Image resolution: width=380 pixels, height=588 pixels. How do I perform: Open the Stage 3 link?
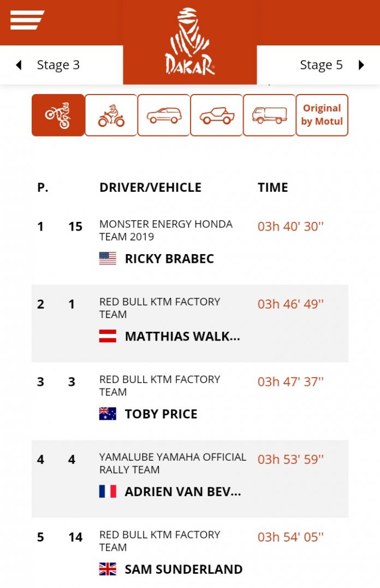point(58,65)
